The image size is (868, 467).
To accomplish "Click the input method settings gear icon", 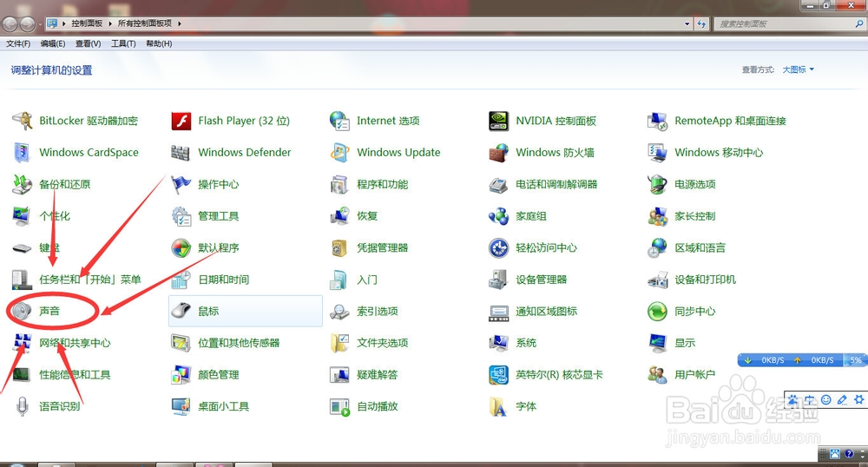I will pos(858,399).
